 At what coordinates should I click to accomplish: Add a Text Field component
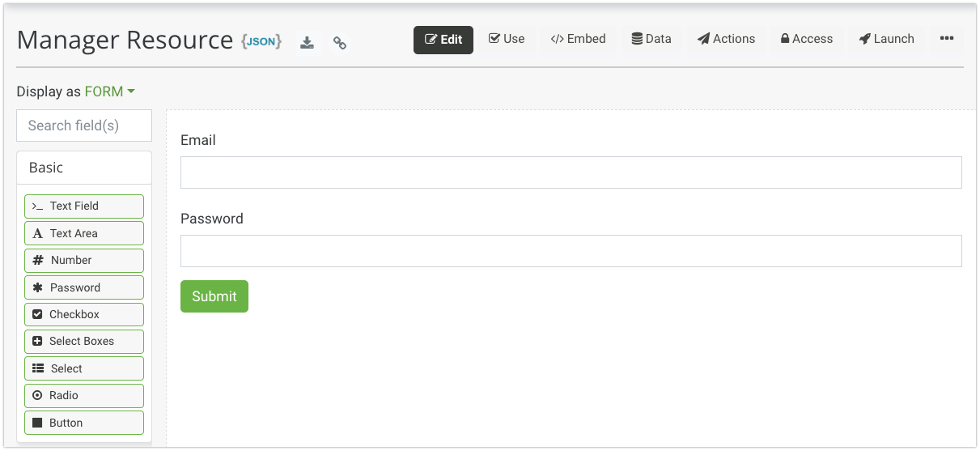coord(84,206)
